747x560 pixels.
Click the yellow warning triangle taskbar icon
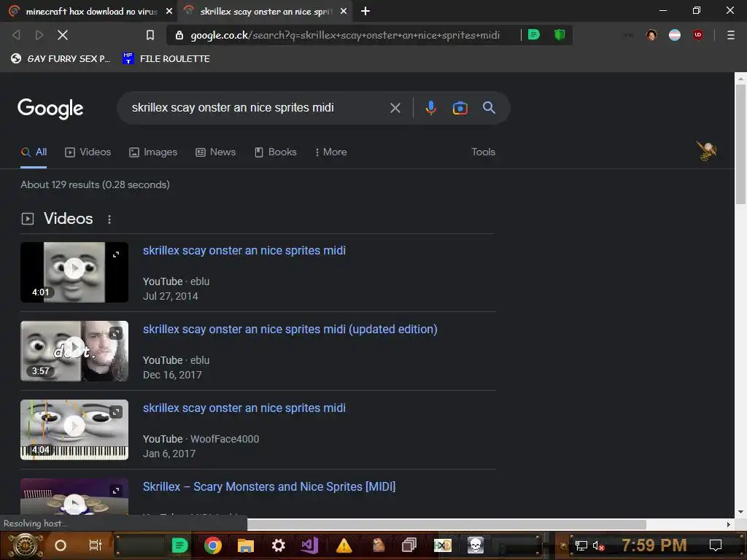[x=344, y=545]
